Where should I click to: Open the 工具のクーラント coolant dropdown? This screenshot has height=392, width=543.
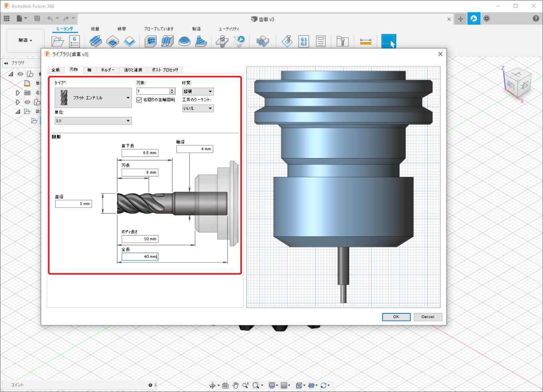pos(198,108)
